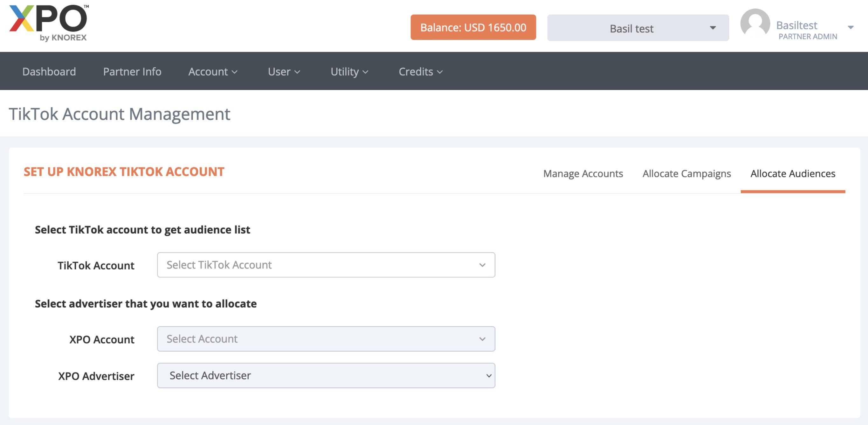This screenshot has height=425, width=868.
Task: Expand the User menu
Action: (x=284, y=72)
